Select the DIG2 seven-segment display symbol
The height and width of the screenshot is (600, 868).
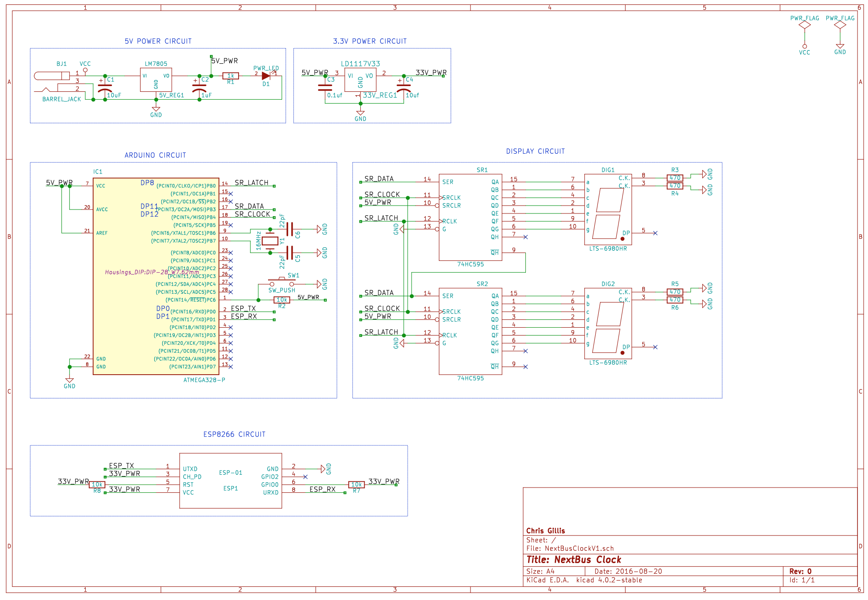coord(608,324)
